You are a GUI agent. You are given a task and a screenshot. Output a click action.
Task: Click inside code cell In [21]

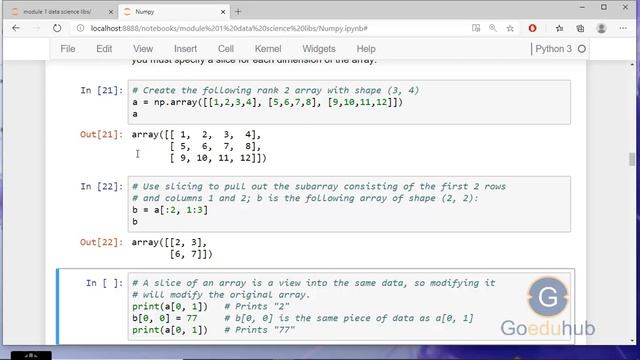(349, 102)
